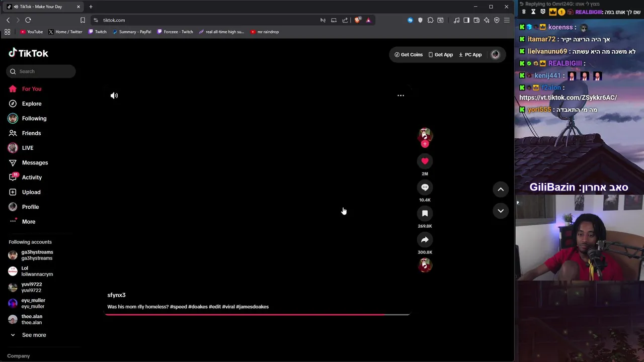Open the Forceee - Twitch bookmark
Viewport: 644px width, 362px height.
(x=175, y=32)
